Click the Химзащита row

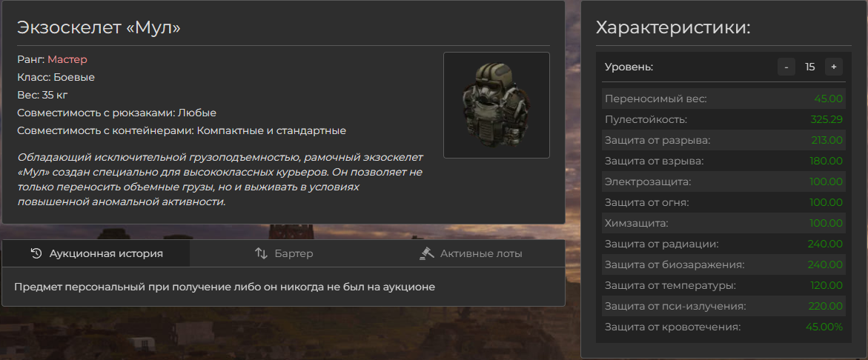(x=723, y=224)
